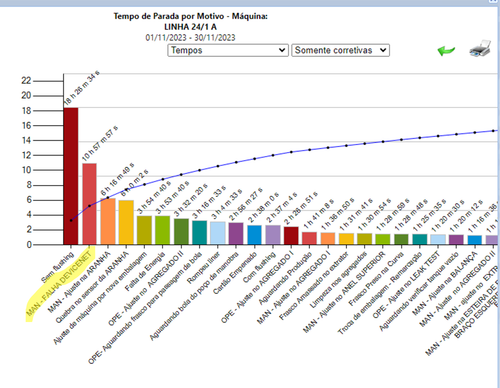Click the 'Aguardando Produção' axis label
This screenshot has height=388, width=500.
[285, 278]
